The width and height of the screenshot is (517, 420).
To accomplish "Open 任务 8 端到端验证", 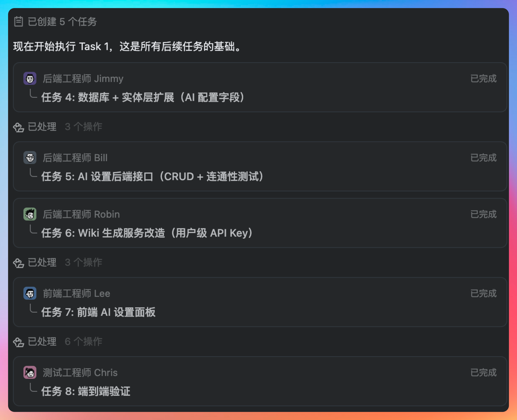I will point(86,392).
